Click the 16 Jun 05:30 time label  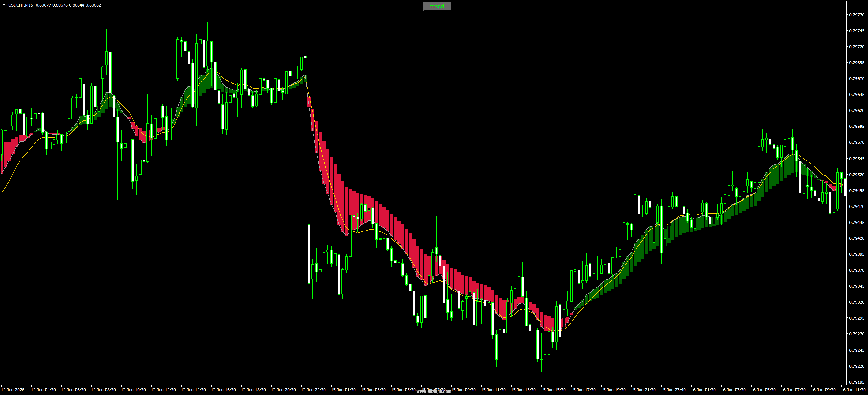763,390
